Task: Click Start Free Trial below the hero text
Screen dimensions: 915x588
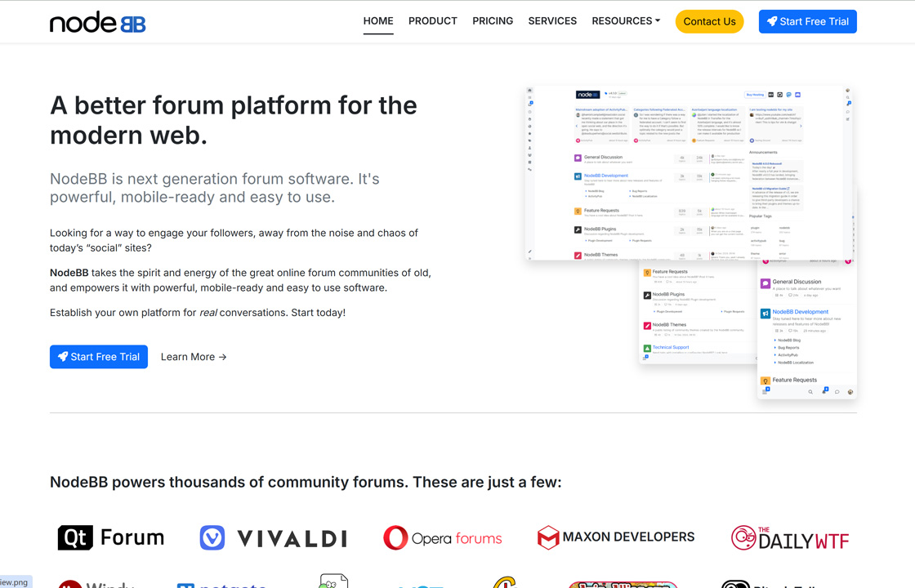Action: click(x=99, y=356)
